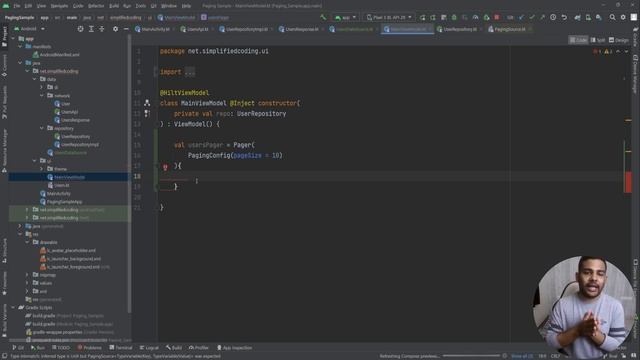Image resolution: width=640 pixels, height=360 pixels.
Task: Open Terminal tool window in bottom bar
Action: coord(121,348)
